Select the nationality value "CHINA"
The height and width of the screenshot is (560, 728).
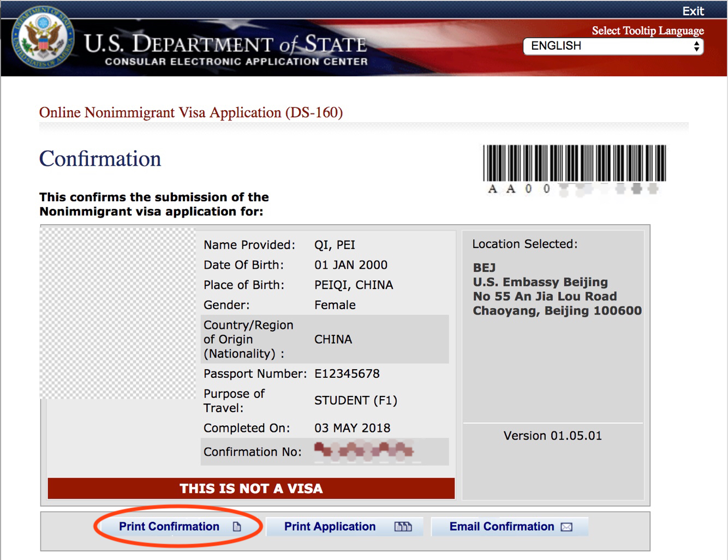tap(333, 339)
